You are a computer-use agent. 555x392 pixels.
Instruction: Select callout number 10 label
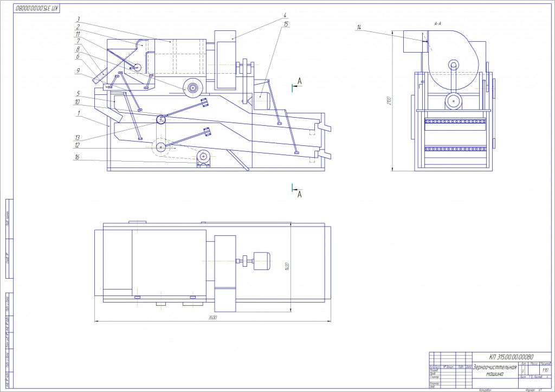coord(78,102)
